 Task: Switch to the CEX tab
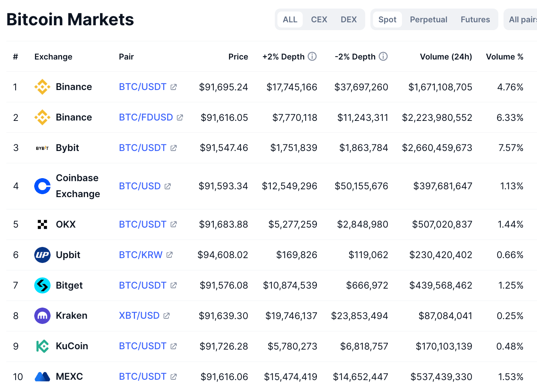[319, 19]
